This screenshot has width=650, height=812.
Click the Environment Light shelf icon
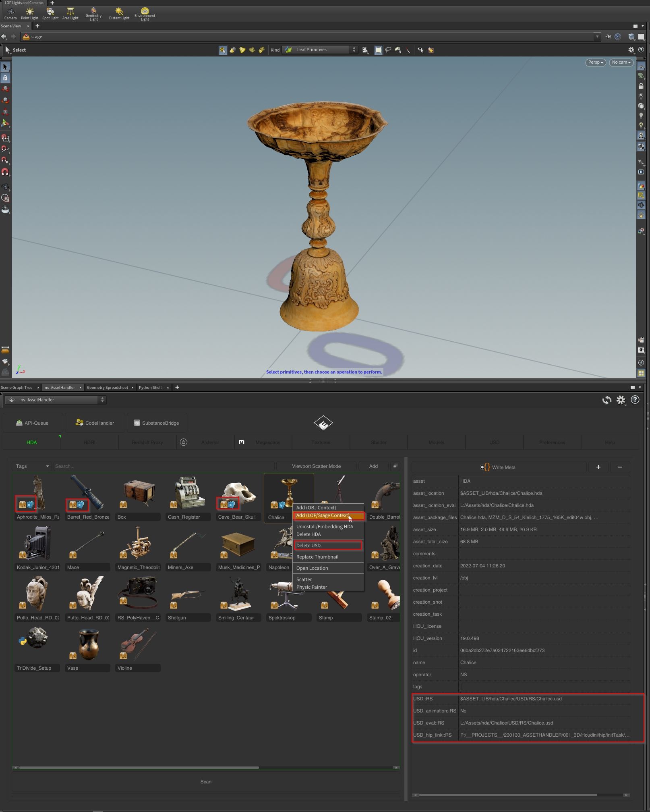(145, 13)
